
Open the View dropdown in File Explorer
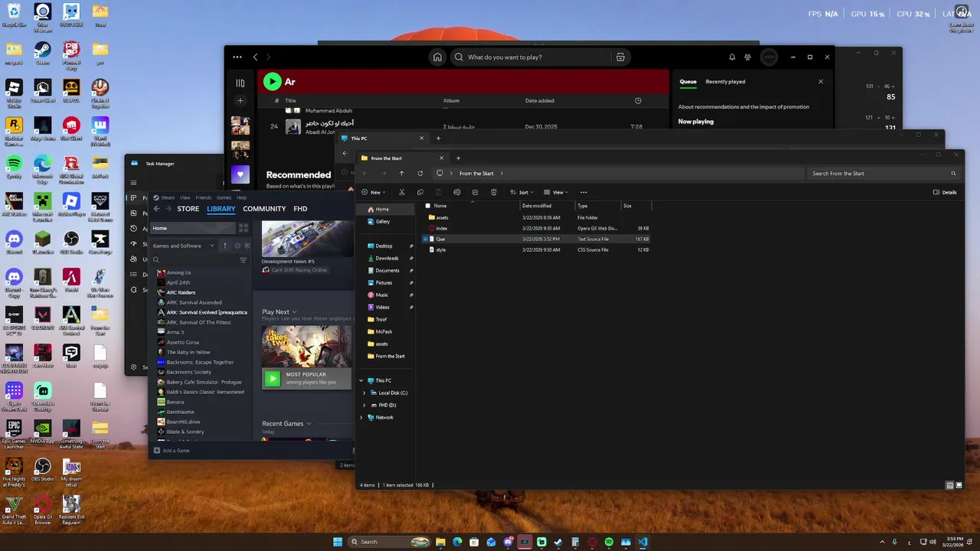[556, 192]
